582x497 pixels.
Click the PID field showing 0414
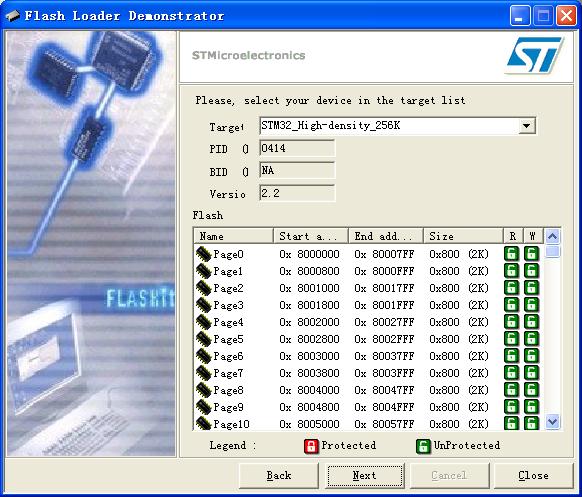click(297, 148)
